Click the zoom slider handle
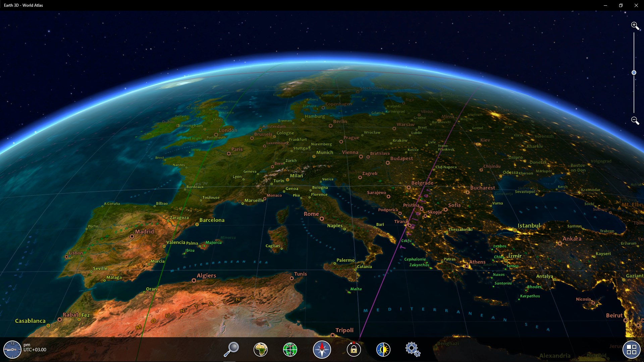 (x=634, y=73)
